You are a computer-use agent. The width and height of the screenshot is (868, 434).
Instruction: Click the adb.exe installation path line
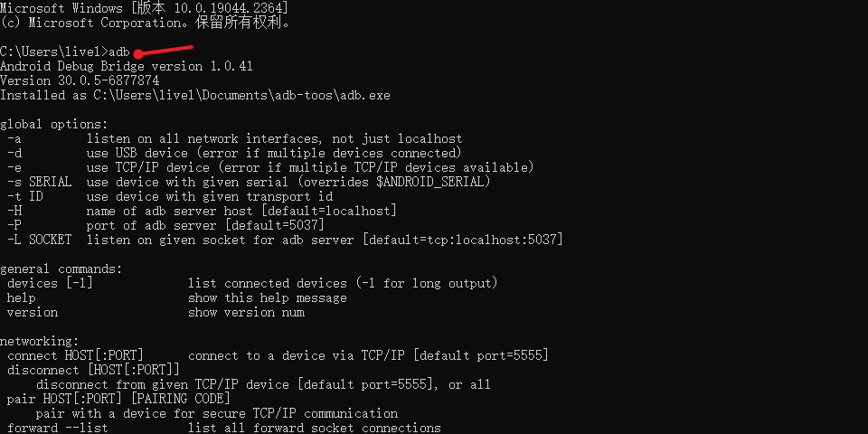pyautogui.click(x=195, y=95)
